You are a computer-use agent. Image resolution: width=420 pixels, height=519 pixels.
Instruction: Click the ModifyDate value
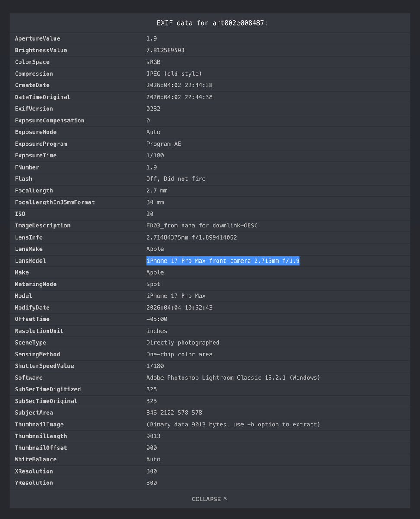(179, 308)
